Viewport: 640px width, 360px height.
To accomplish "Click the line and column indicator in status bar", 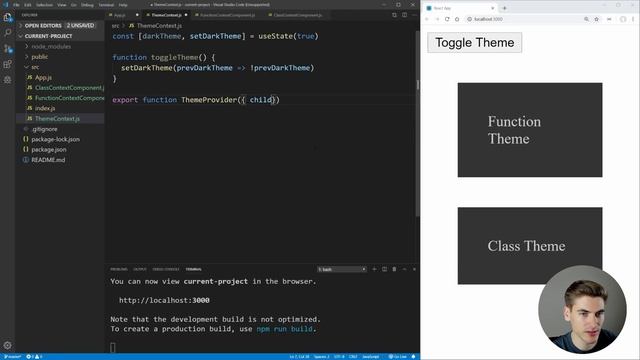I will [x=299, y=357].
